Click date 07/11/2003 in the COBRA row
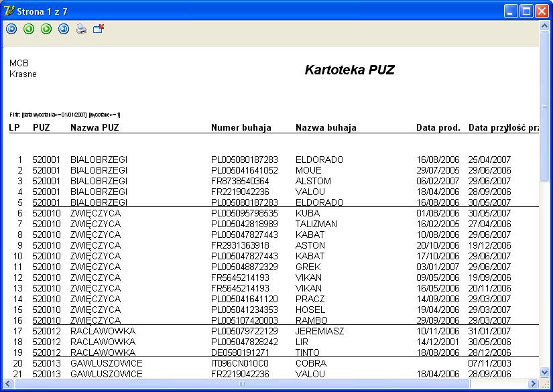 coord(489,363)
